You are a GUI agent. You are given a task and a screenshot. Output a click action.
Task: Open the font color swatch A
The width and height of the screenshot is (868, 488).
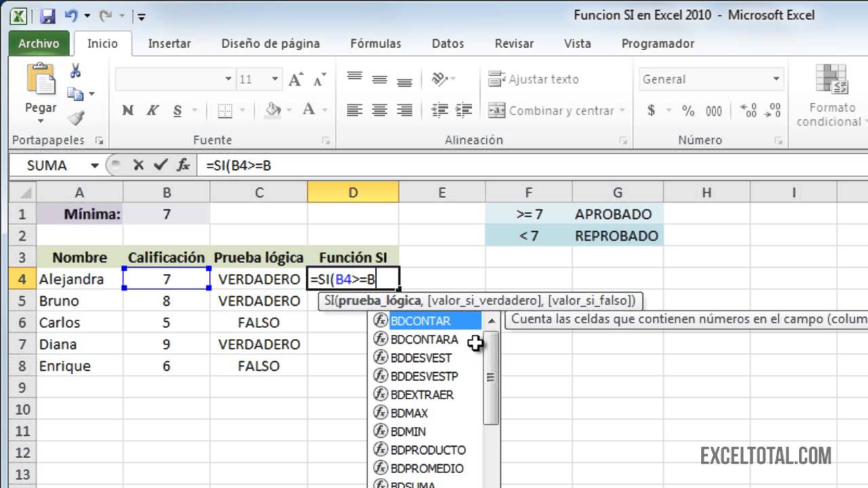(308, 110)
